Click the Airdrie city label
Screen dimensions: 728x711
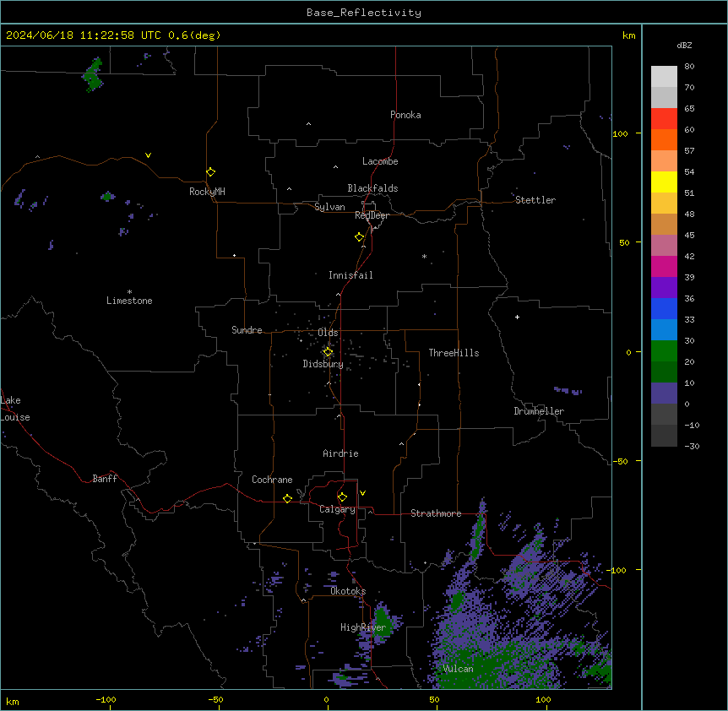[341, 453]
